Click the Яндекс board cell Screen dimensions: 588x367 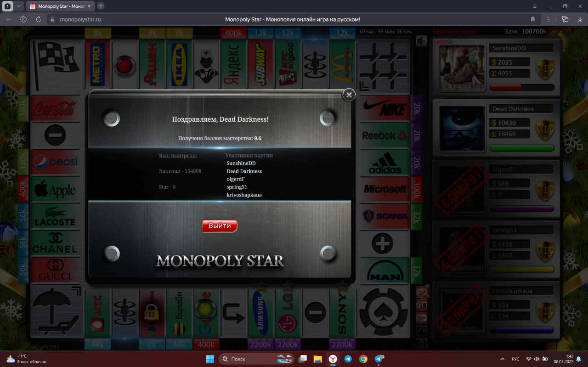(233, 64)
